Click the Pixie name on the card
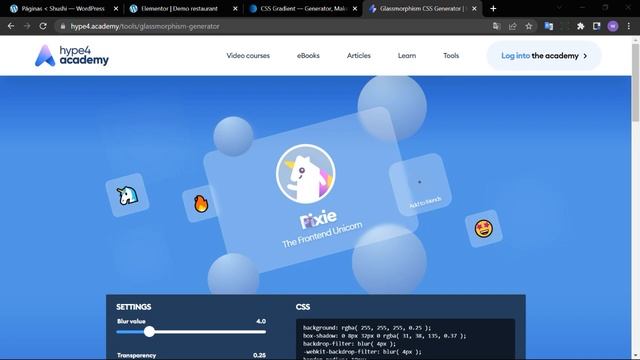 click(318, 219)
